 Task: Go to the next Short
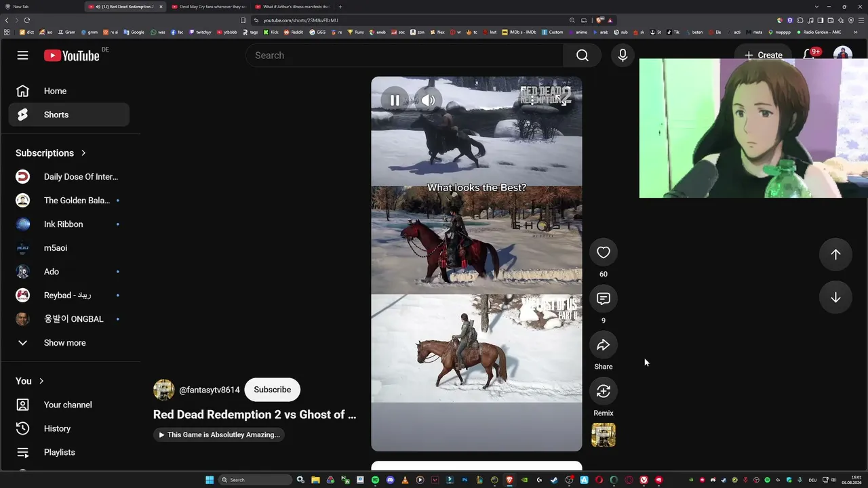[x=835, y=298]
